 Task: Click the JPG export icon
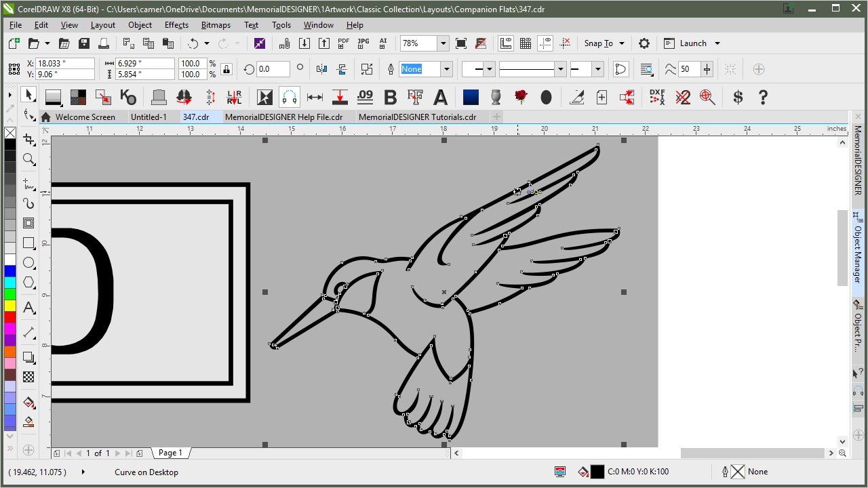point(363,43)
